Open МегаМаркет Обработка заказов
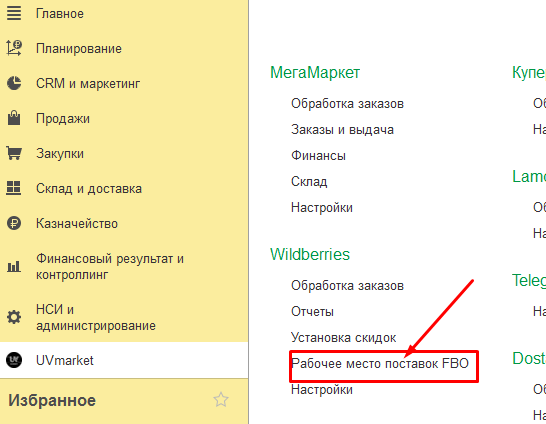 click(x=348, y=103)
